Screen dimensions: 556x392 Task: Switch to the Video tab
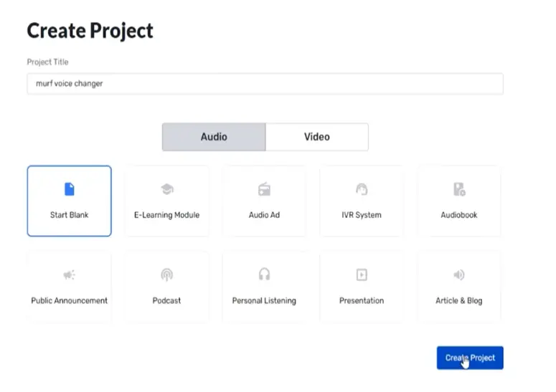317,137
